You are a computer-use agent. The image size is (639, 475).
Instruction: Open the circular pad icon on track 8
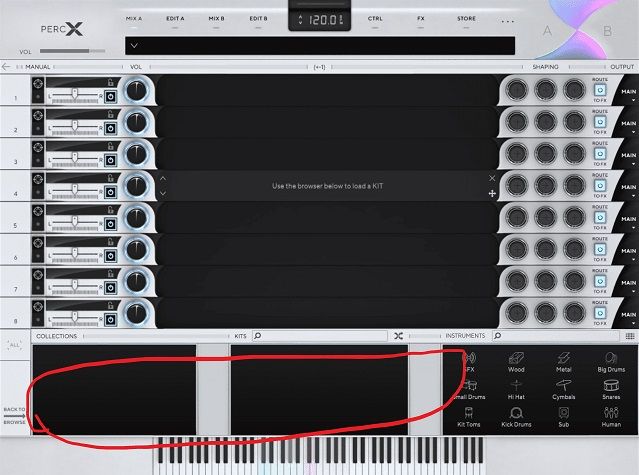[x=38, y=306]
